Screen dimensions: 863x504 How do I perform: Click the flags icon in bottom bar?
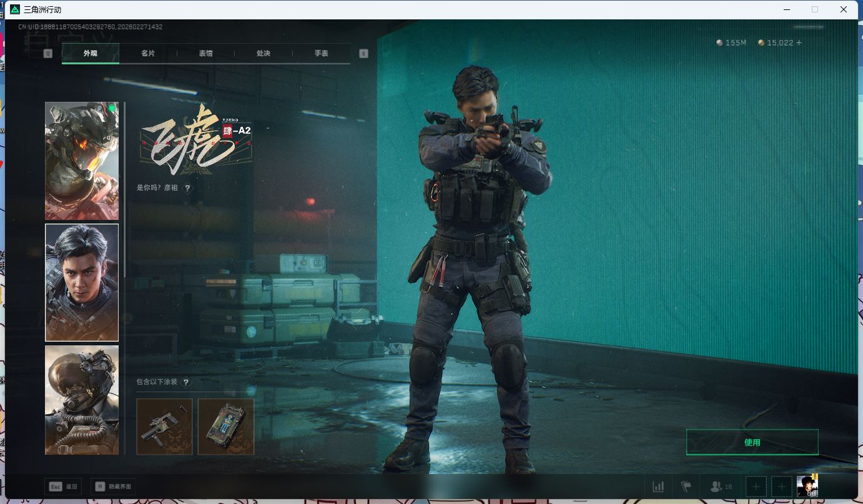point(686,487)
